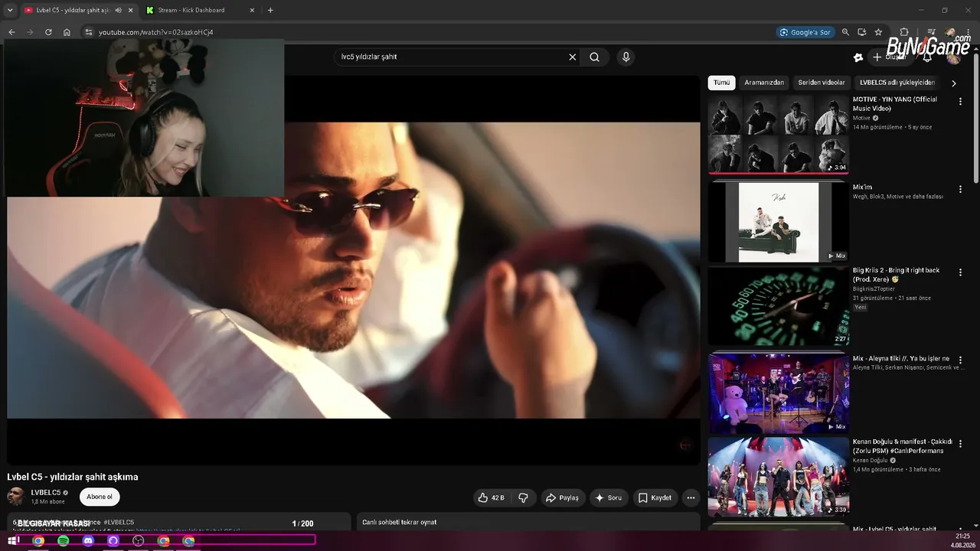This screenshot has width=980, height=551.
Task: Bookmark this page with the star
Action: click(878, 32)
